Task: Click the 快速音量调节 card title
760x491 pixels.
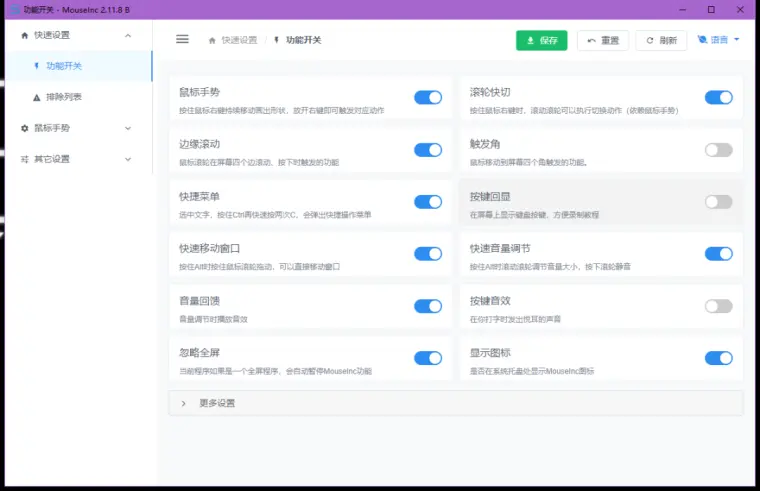Action: (x=500, y=248)
